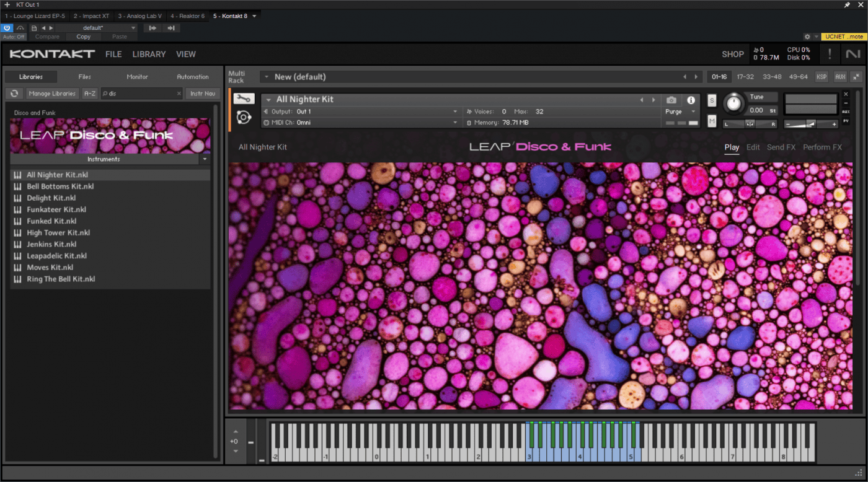Toggle A-Z sorting of libraries

pos(90,94)
